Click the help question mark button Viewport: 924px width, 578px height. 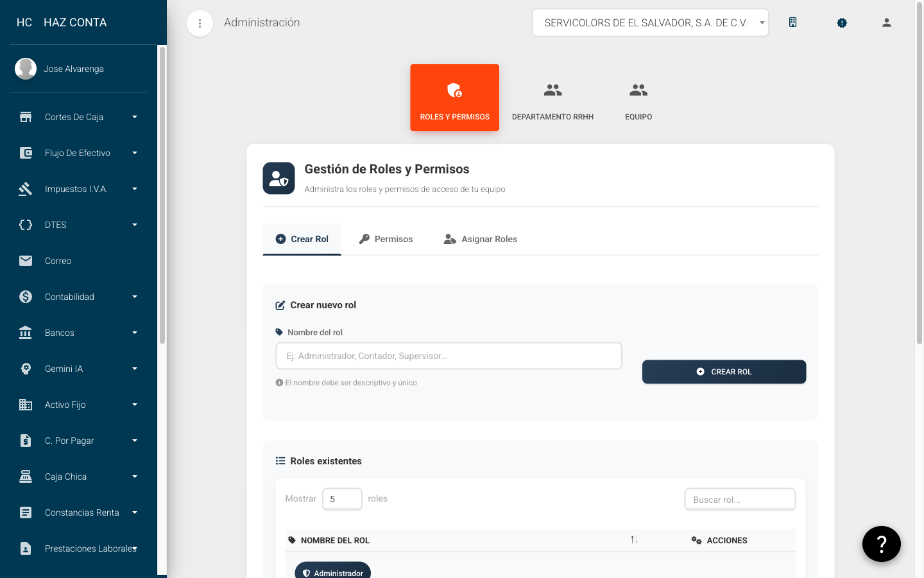(882, 544)
